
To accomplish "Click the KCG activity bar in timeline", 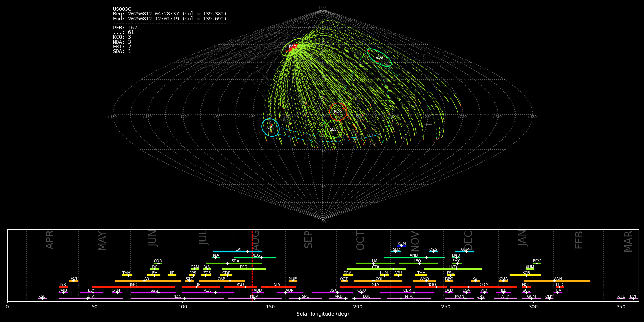I will [x=255, y=257].
